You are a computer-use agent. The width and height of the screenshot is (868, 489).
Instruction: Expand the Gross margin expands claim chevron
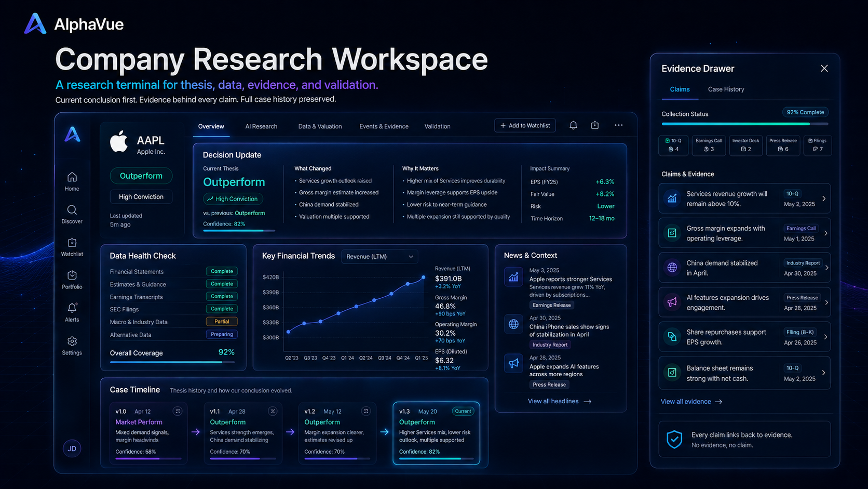825,233
